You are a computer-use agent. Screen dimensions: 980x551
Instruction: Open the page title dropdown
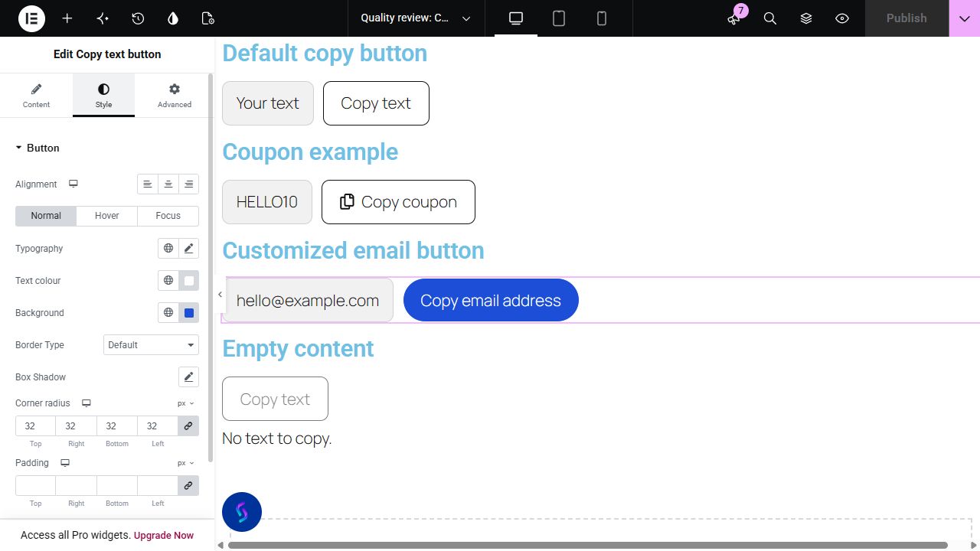pyautogui.click(x=416, y=18)
